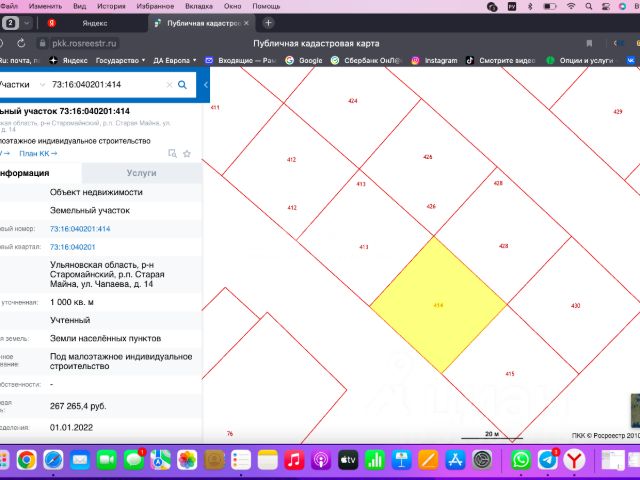Open the Вид menu
Viewport: 640px width, 480px height.
click(x=80, y=6)
